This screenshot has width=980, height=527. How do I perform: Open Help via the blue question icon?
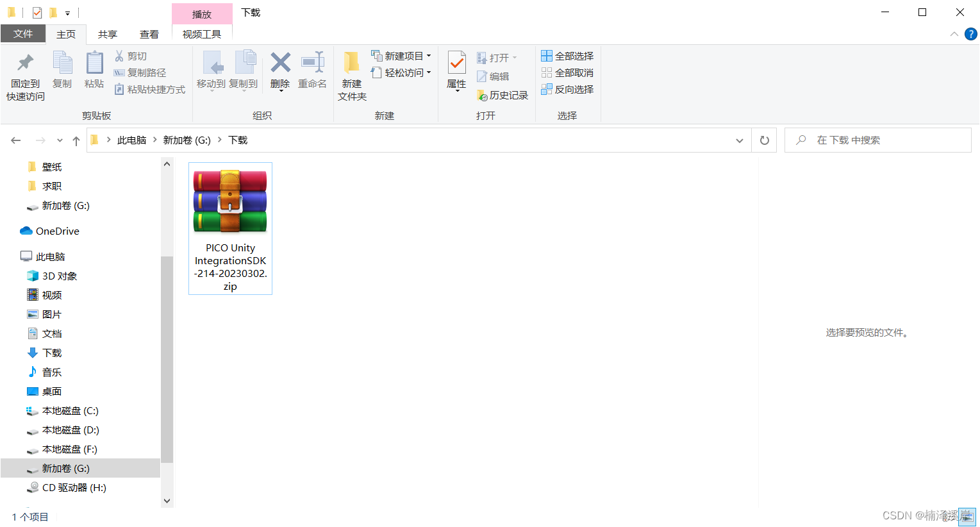click(x=971, y=34)
